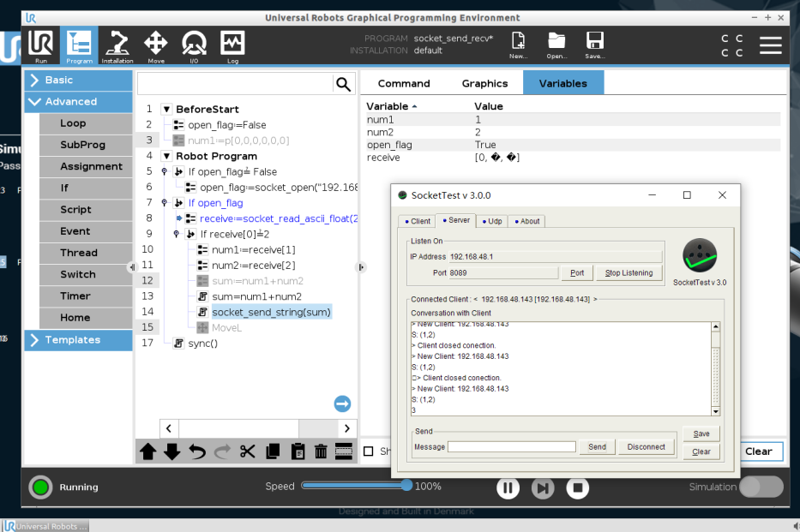Insert a Thread command
Viewport: 800px width, 532px height.
click(86, 253)
